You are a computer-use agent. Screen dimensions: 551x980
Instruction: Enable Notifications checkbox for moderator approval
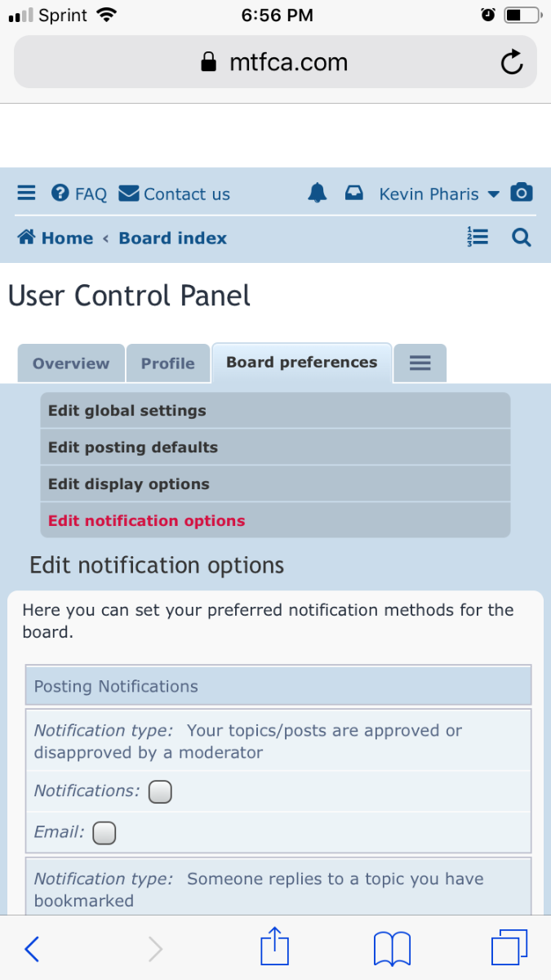tap(160, 791)
